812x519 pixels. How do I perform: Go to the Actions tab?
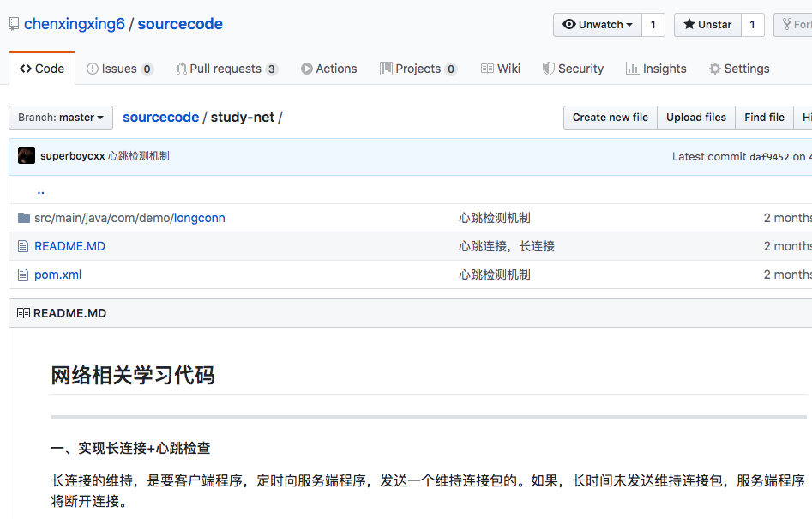click(x=329, y=69)
